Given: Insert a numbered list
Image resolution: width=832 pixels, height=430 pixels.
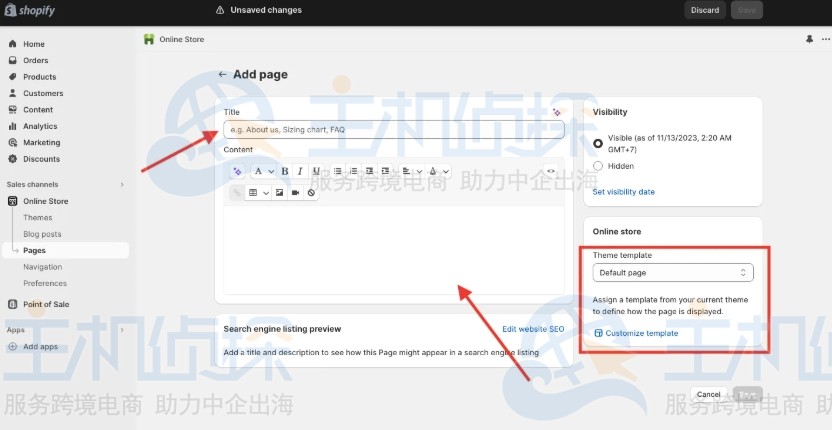Looking at the screenshot, I should coord(353,171).
